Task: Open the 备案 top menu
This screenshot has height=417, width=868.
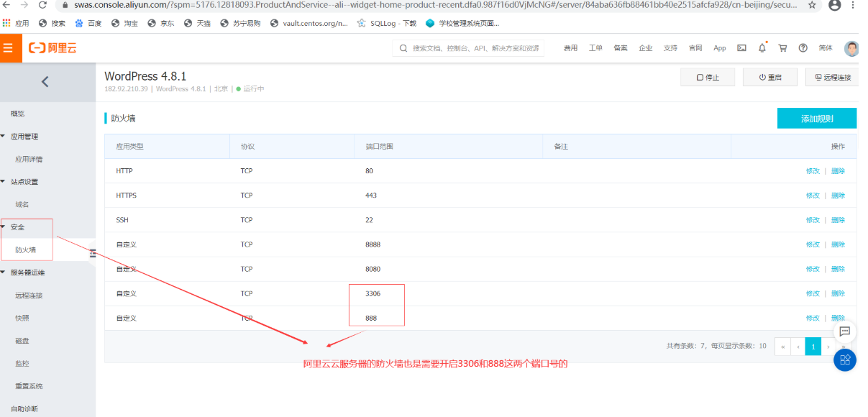Action: click(621, 48)
